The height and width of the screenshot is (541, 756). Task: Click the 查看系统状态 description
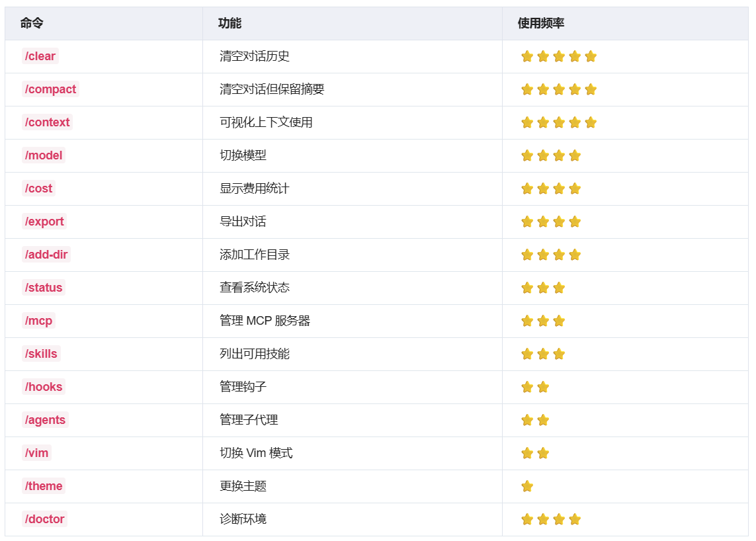[x=255, y=288]
